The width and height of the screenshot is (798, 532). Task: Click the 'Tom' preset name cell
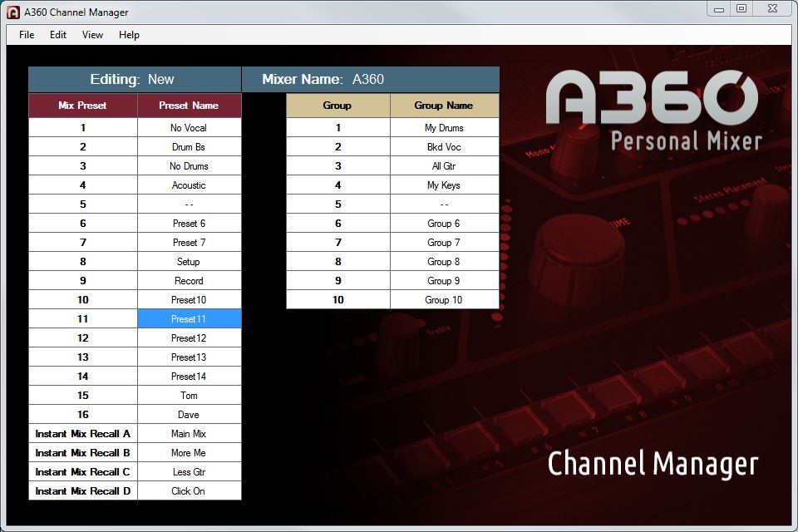(x=190, y=395)
